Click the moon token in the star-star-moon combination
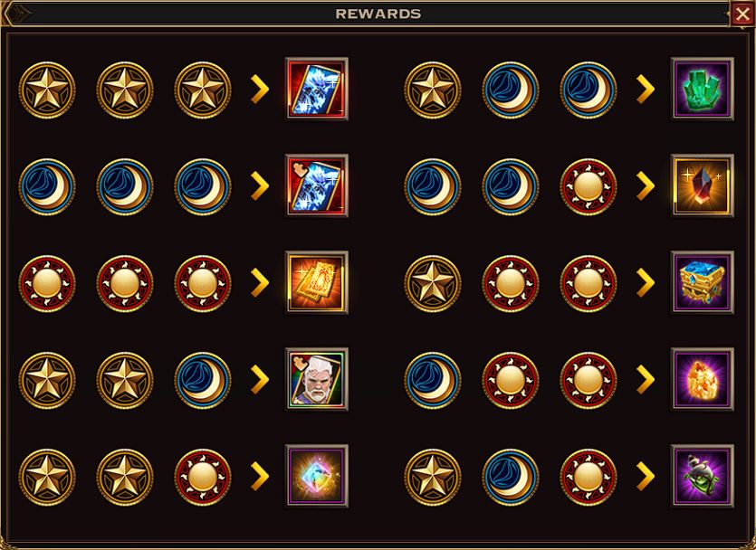Screen dimensions: 756x550 point(203,381)
